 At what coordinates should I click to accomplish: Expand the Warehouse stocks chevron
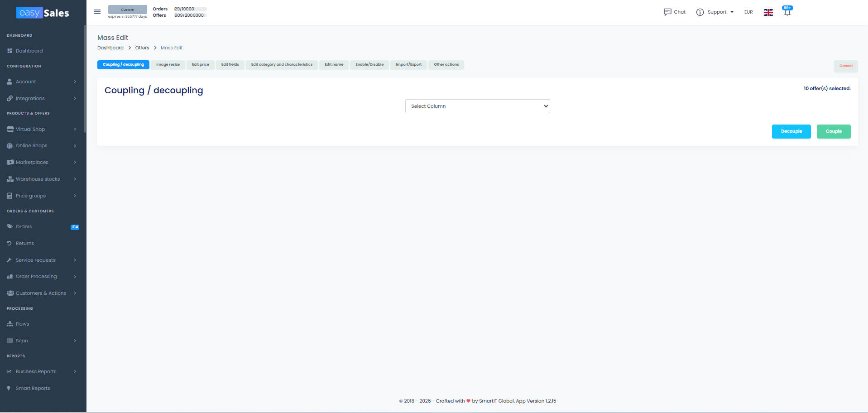[x=75, y=179]
